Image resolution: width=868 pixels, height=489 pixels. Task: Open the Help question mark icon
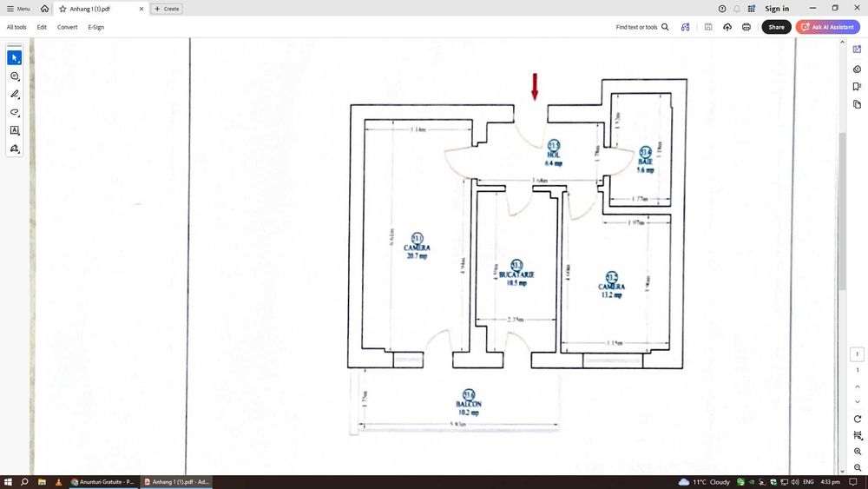pyautogui.click(x=722, y=9)
